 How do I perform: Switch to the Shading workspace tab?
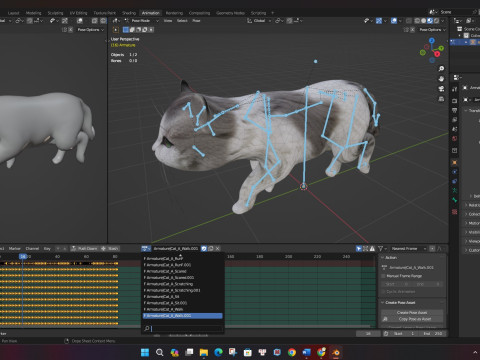[129, 13]
